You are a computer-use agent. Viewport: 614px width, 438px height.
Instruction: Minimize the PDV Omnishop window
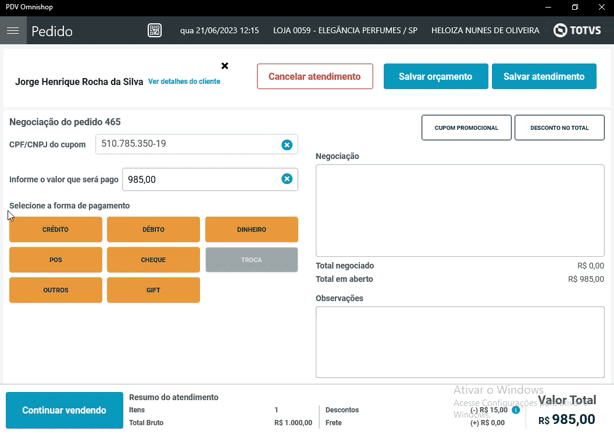(548, 7)
